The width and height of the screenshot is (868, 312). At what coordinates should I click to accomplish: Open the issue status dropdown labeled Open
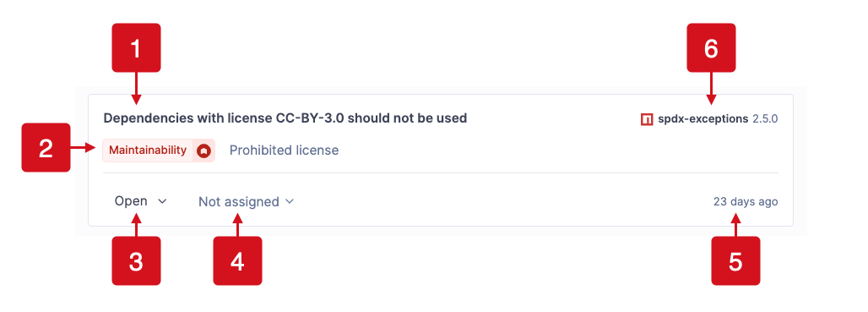pyautogui.click(x=141, y=201)
